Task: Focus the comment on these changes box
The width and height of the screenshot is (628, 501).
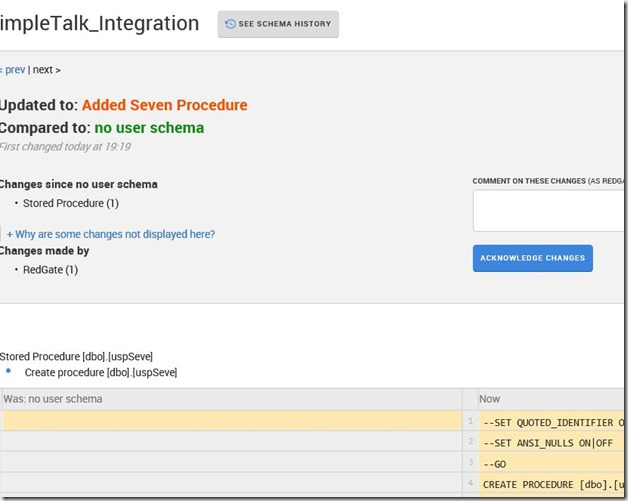Action: click(548, 211)
